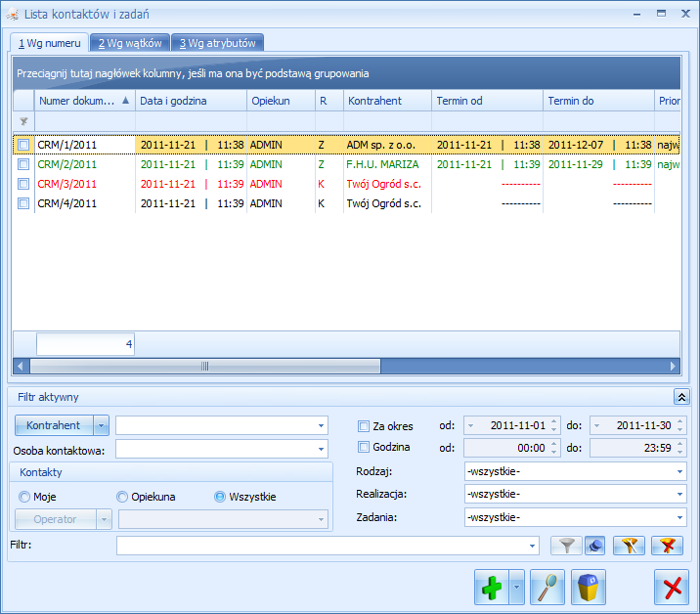Click the disabled Operator button
Image resolution: width=700 pixels, height=614 pixels.
pos(56,519)
